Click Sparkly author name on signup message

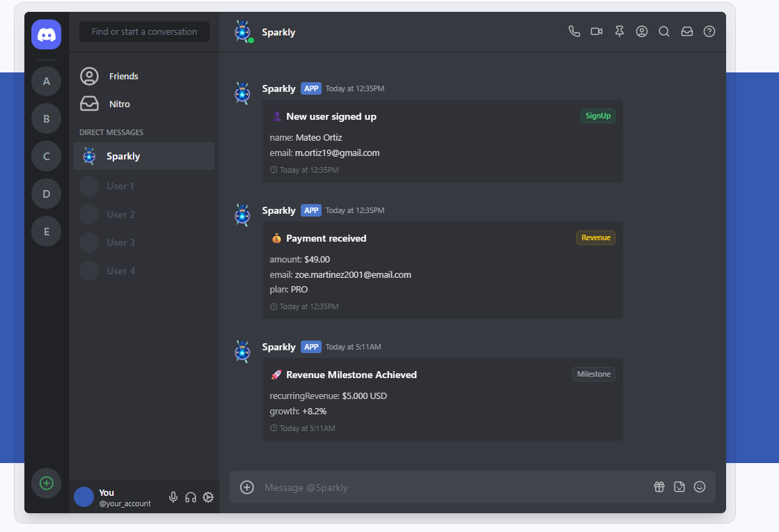[x=278, y=88]
